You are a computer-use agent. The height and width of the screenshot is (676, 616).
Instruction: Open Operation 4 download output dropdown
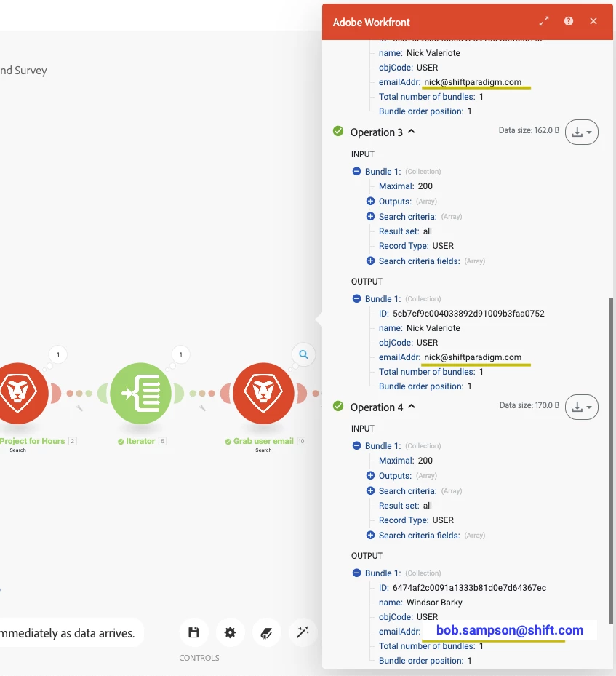(582, 407)
